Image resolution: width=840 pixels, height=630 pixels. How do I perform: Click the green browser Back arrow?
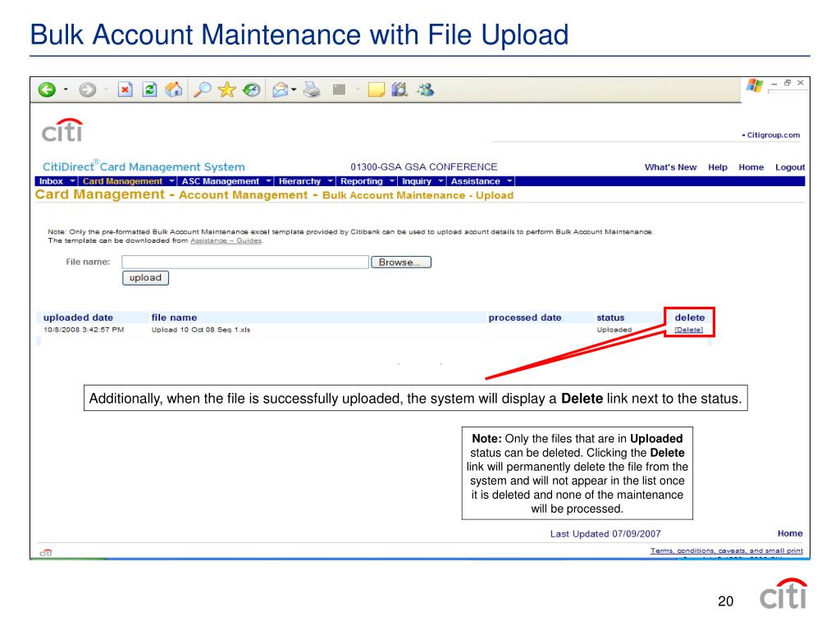(47, 90)
